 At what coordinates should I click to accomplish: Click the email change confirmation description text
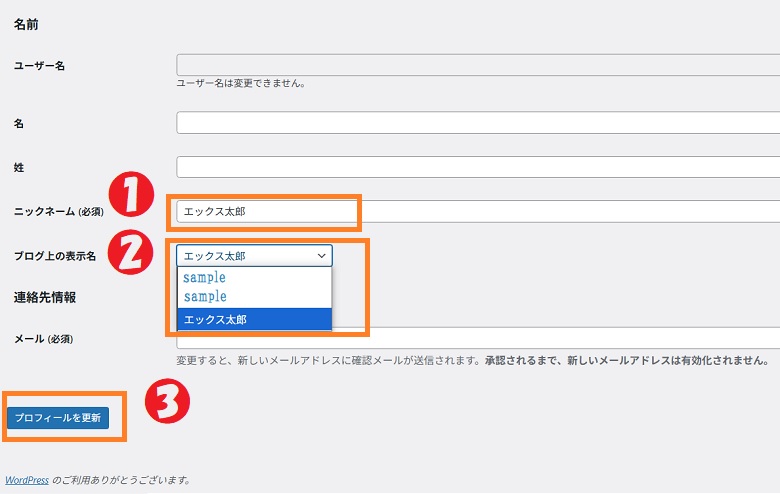(x=473, y=360)
